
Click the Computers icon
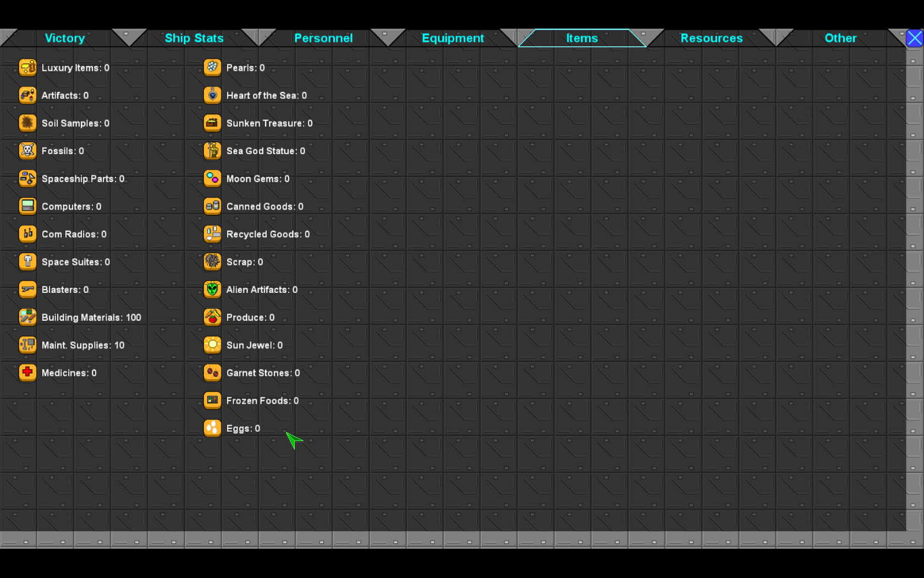28,206
